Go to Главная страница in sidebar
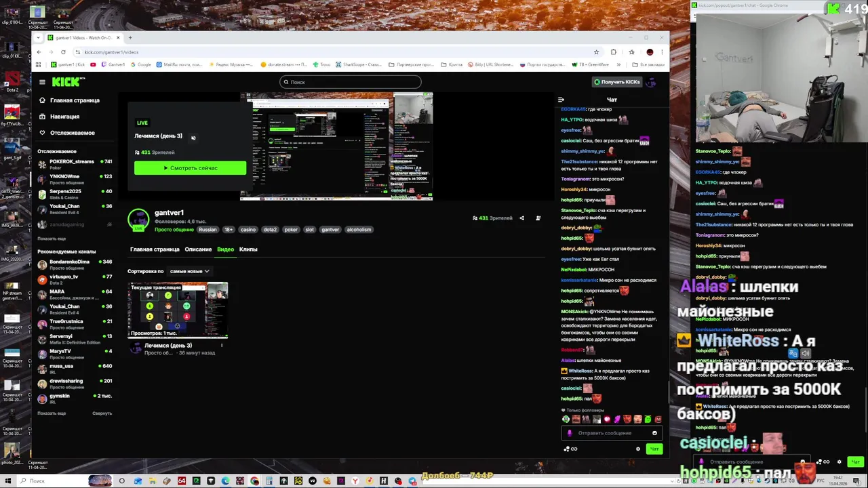Screen dimensions: 868x488 tap(69, 100)
